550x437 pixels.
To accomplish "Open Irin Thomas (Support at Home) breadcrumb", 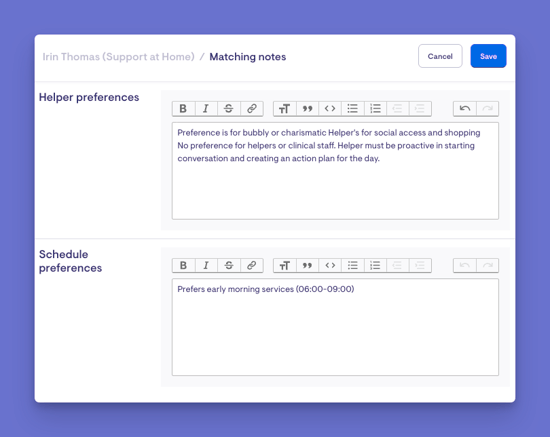I will [x=119, y=57].
